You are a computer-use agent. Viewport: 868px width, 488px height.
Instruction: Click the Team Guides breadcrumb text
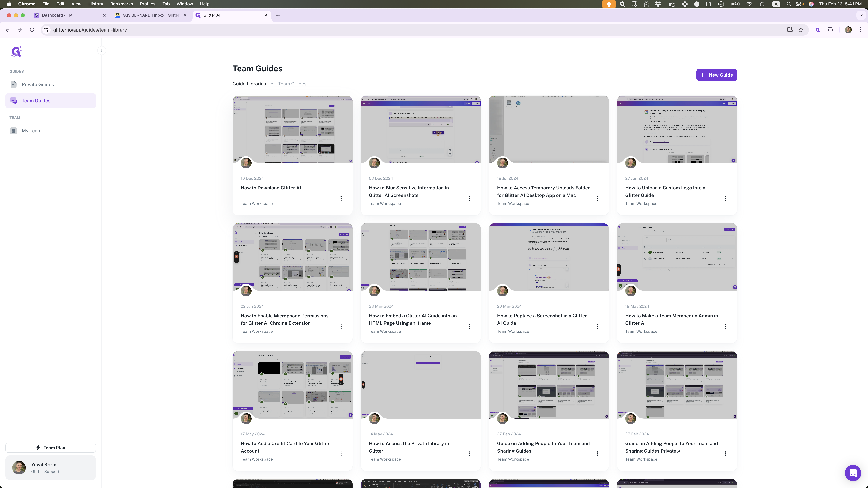(x=292, y=84)
